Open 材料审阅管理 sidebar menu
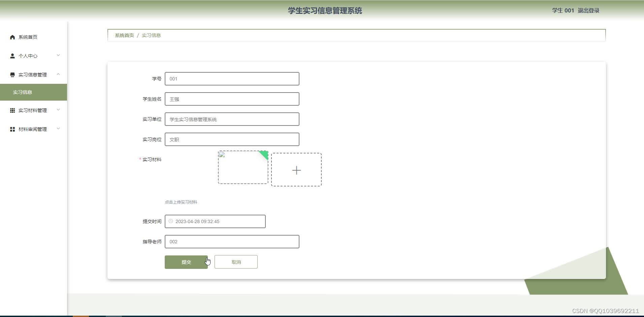The width and height of the screenshot is (644, 317). pos(34,129)
